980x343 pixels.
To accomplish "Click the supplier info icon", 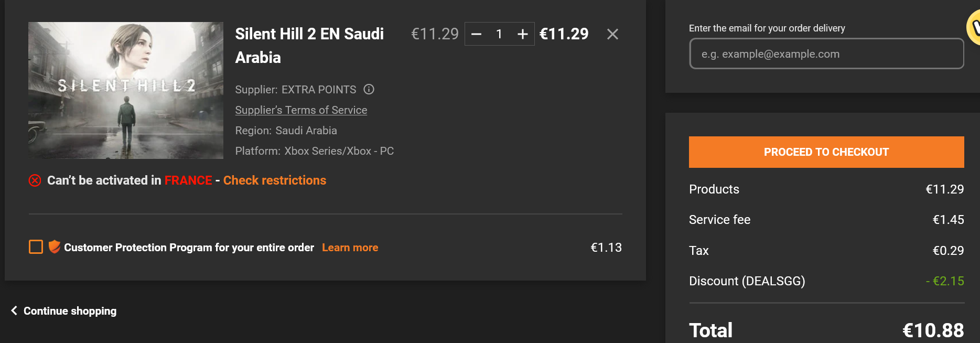I will pos(369,89).
